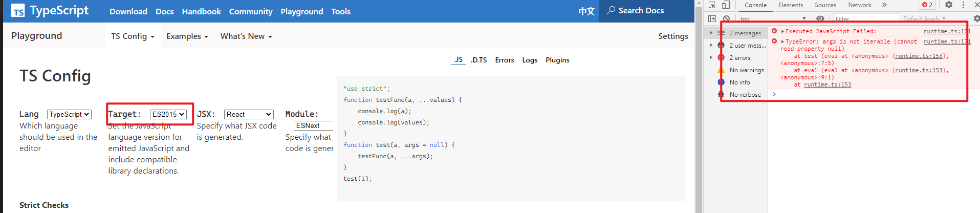The image size is (980, 213).
Task: Toggle the console sidebar icon
Action: coord(712,18)
